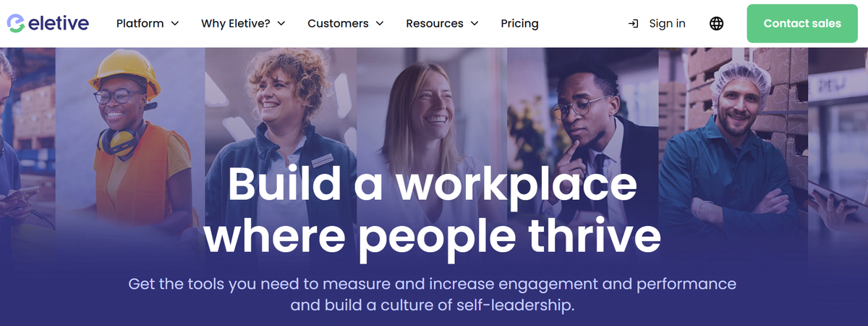
Task: Select the curly-haired woman's photo
Action: click(x=281, y=109)
